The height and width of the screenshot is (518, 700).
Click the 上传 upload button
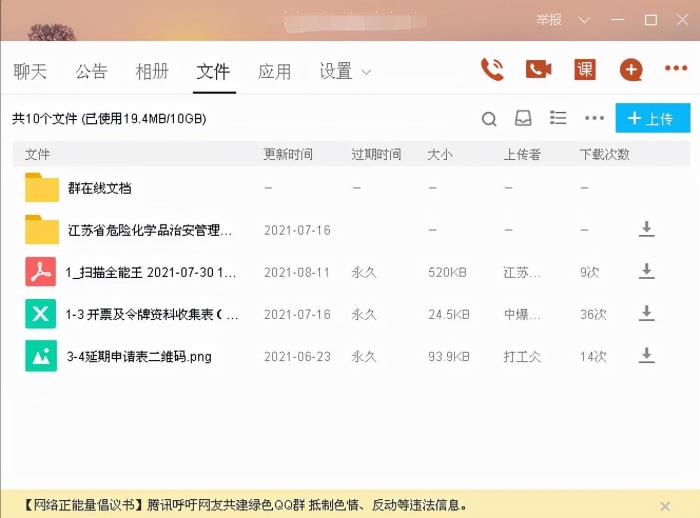(652, 119)
